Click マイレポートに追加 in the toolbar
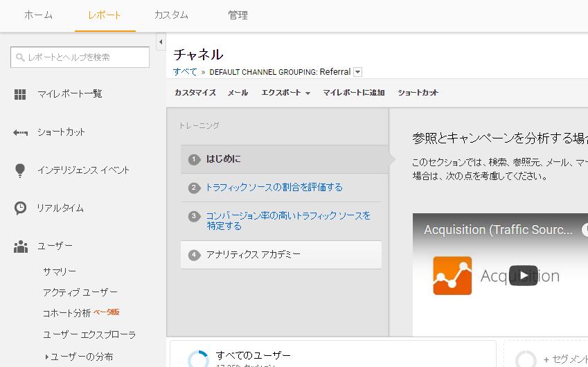Viewport: 588px width, 367px height. (354, 93)
